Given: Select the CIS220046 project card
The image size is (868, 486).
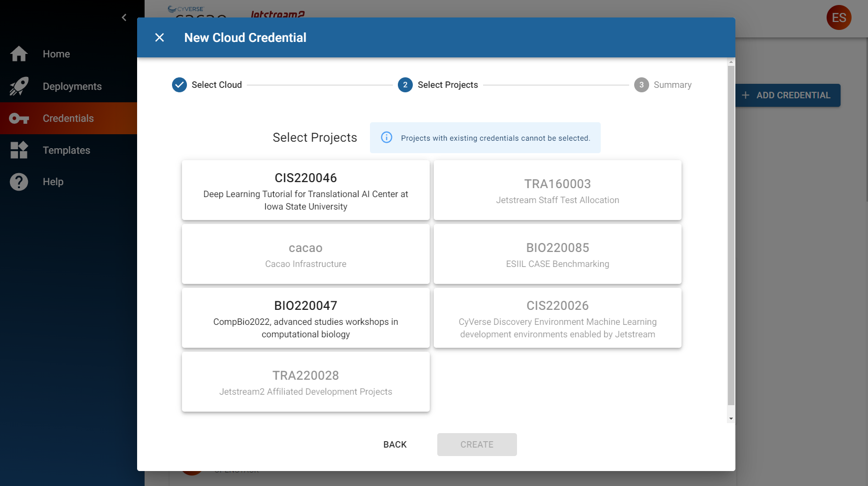Looking at the screenshot, I should pos(305,190).
